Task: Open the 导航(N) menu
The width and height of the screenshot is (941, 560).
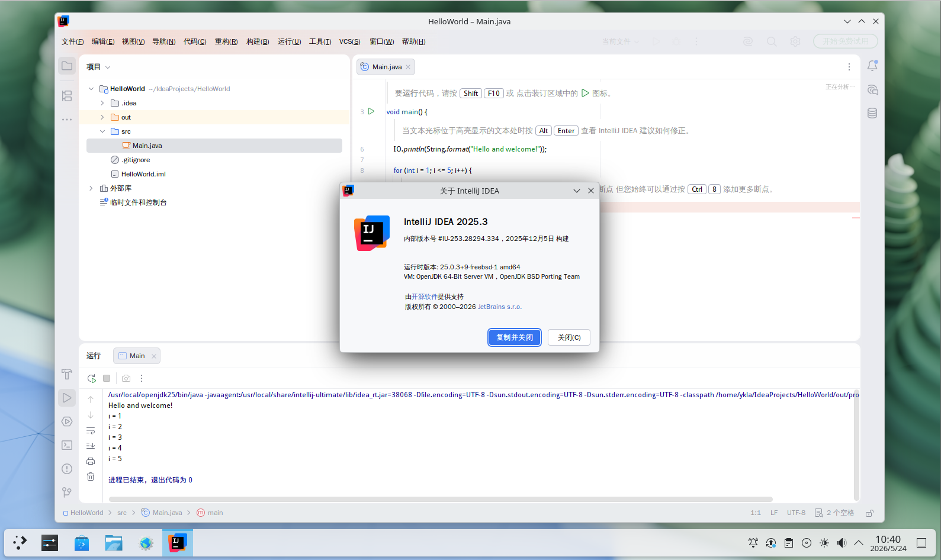Action: pyautogui.click(x=164, y=41)
